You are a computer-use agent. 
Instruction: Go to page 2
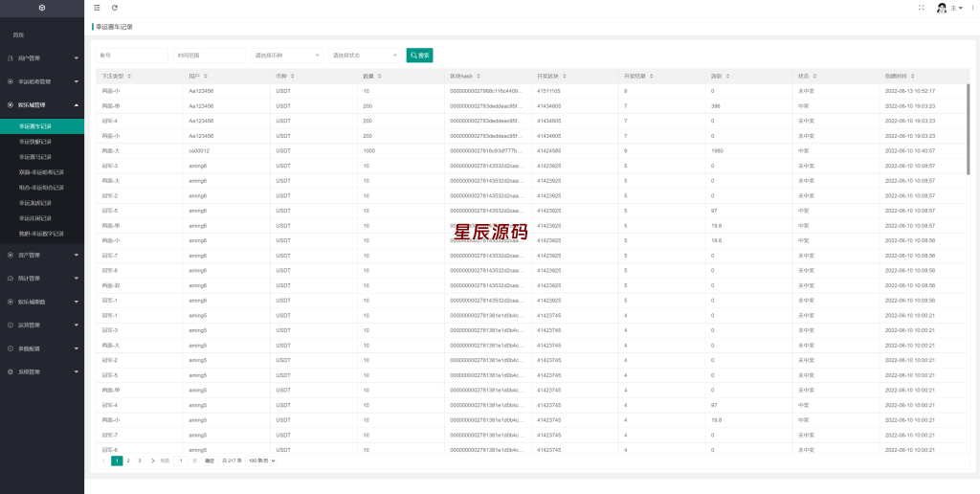coord(128,460)
